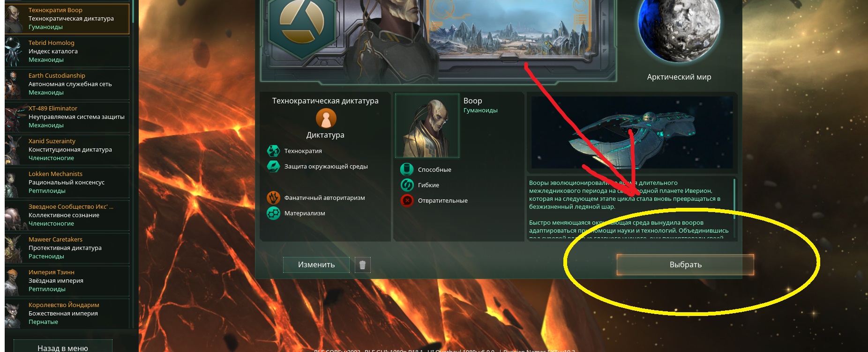Click the Voor species portrait thumbnail
The image size is (868, 352).
(x=427, y=126)
